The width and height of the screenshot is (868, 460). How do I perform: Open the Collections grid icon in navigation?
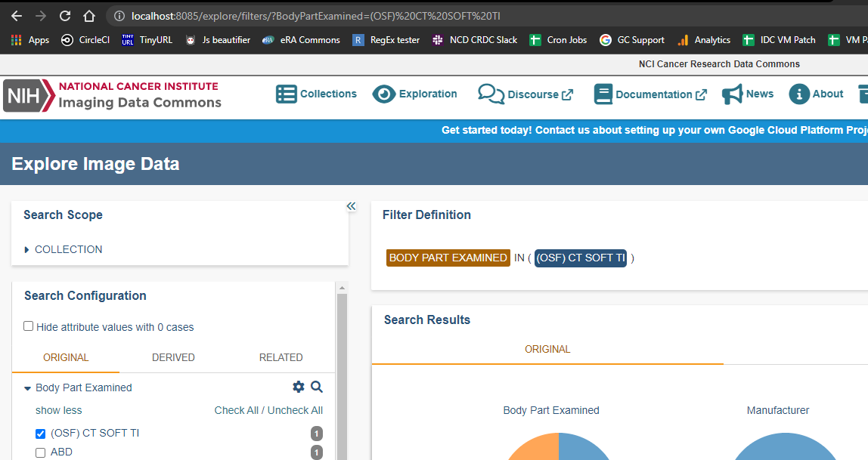point(286,94)
